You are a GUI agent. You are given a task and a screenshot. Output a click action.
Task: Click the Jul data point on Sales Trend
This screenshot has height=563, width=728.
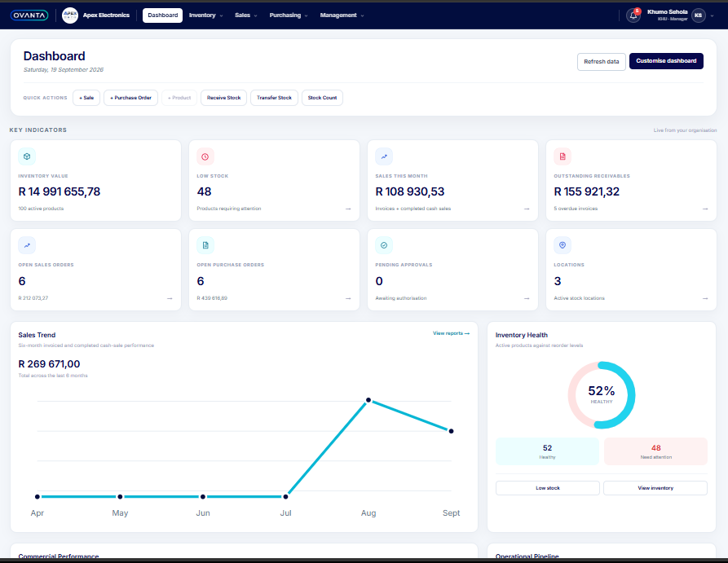click(x=285, y=497)
